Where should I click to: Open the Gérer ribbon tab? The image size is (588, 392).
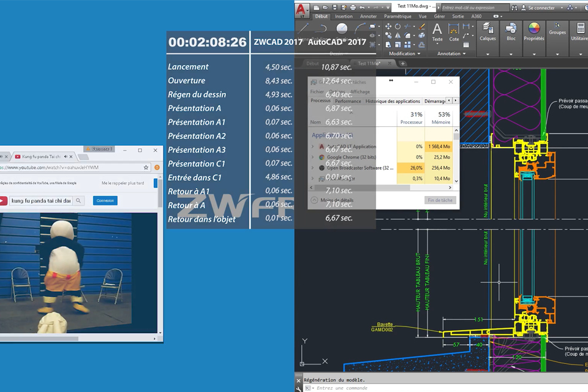tap(439, 17)
